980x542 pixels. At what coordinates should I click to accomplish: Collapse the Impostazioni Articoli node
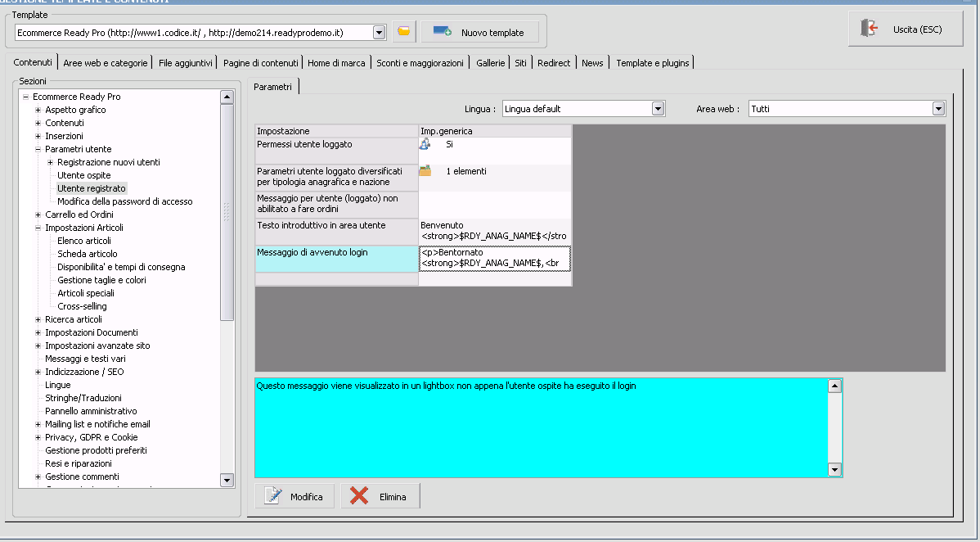pyautogui.click(x=38, y=228)
